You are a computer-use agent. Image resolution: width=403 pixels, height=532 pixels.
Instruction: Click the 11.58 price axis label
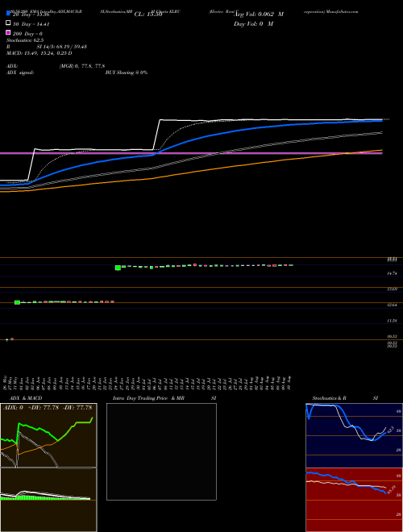point(393,320)
